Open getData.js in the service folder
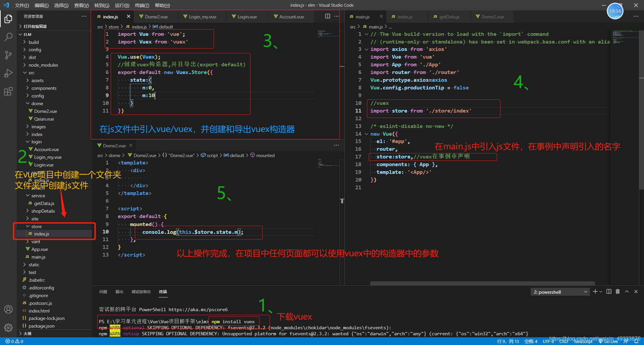 pyautogui.click(x=44, y=203)
